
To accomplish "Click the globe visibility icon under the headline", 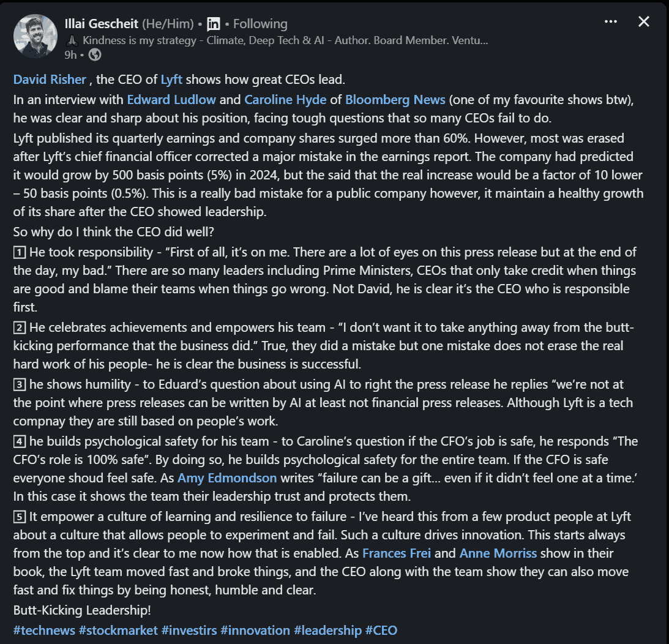I will [x=95, y=54].
